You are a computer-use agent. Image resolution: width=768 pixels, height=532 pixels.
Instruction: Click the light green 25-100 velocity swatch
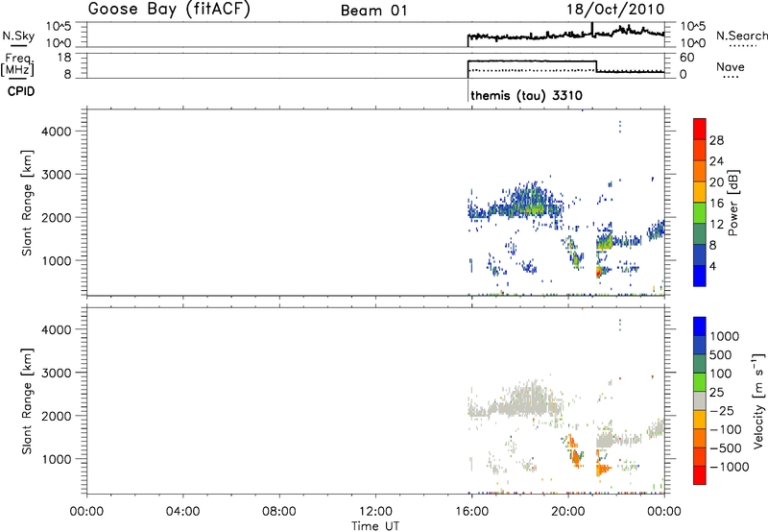(x=700, y=382)
